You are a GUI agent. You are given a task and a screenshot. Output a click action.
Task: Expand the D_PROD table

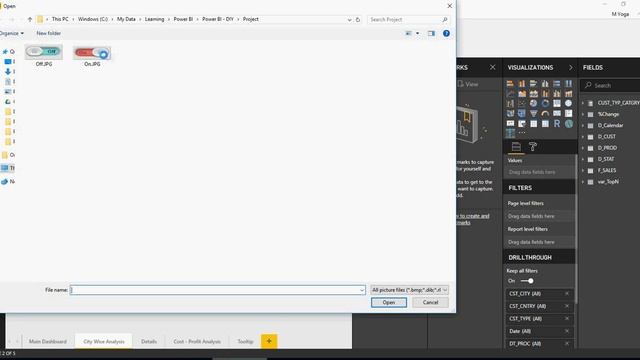click(583, 148)
